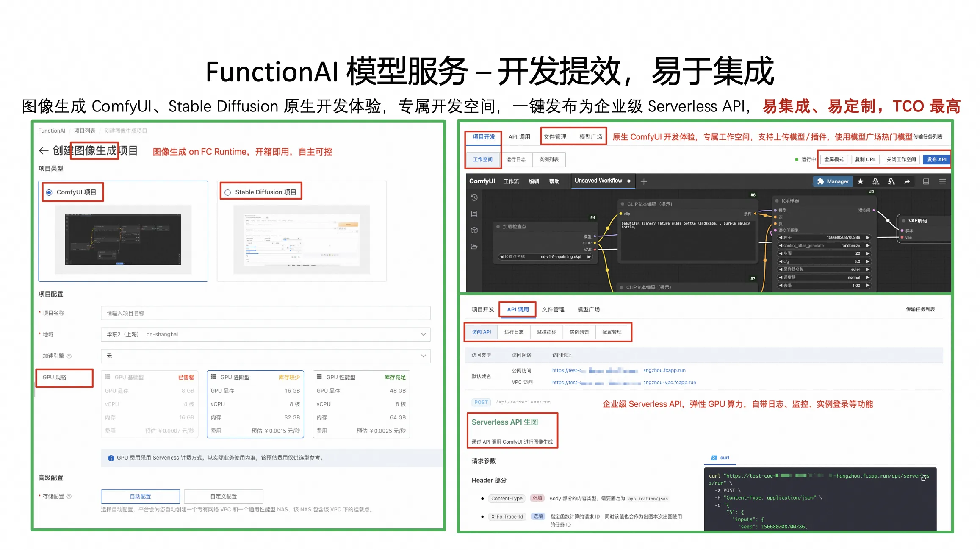The height and width of the screenshot is (550, 980).
Task: Switch to the API 调用 tab
Action: pos(519,137)
